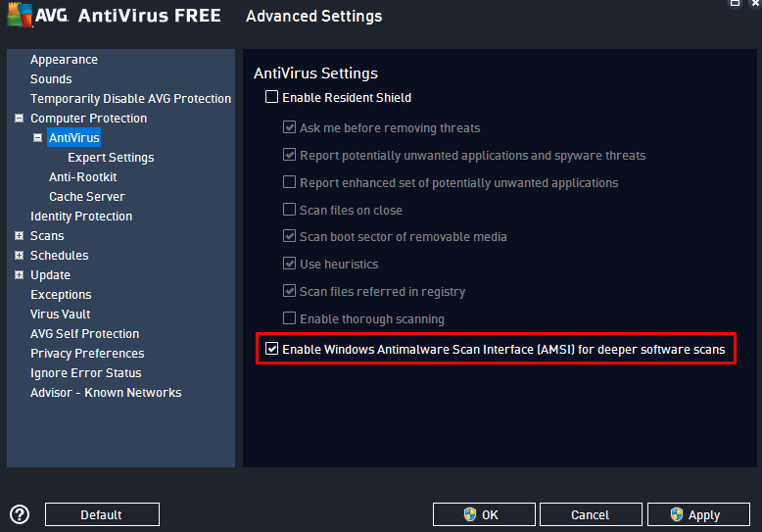Collapse the AntiVirus tree node
The width and height of the screenshot is (762, 532).
click(x=37, y=137)
